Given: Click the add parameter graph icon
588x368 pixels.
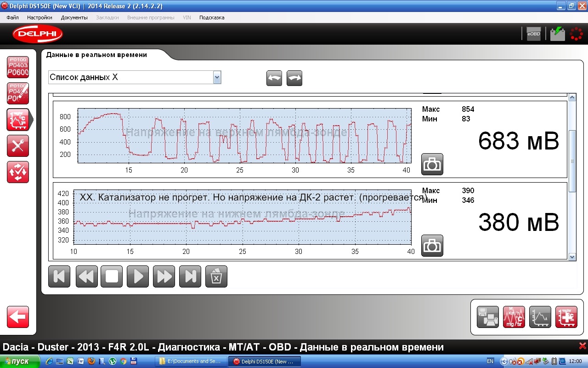Looking at the screenshot, I should 566,317.
